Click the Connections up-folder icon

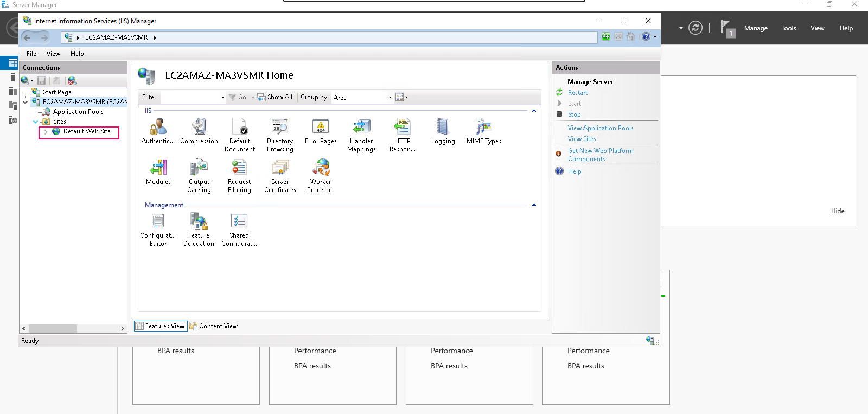[x=56, y=80]
